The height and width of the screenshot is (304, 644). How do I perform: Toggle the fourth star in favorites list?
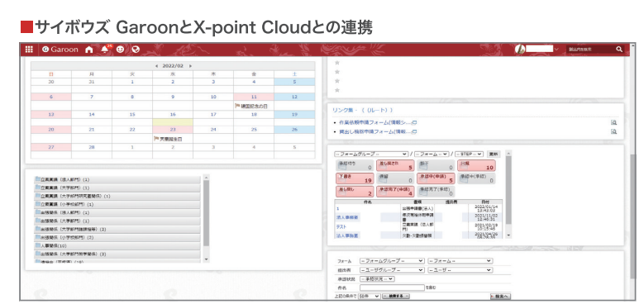337,90
